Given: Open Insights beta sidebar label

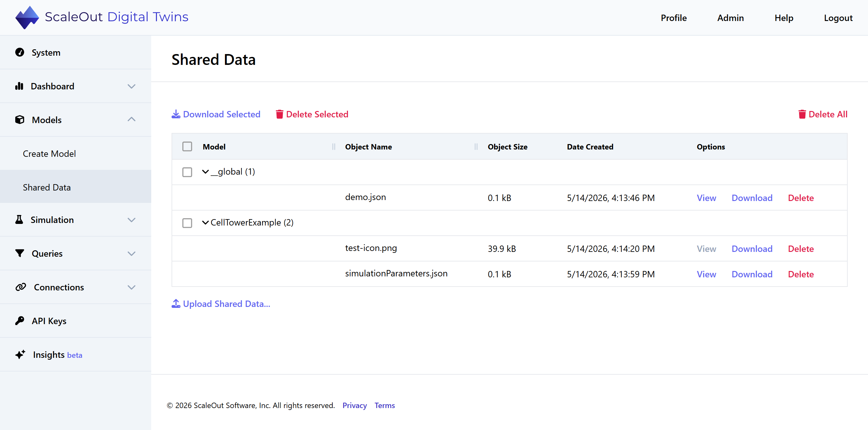Looking at the screenshot, I should click(x=58, y=355).
